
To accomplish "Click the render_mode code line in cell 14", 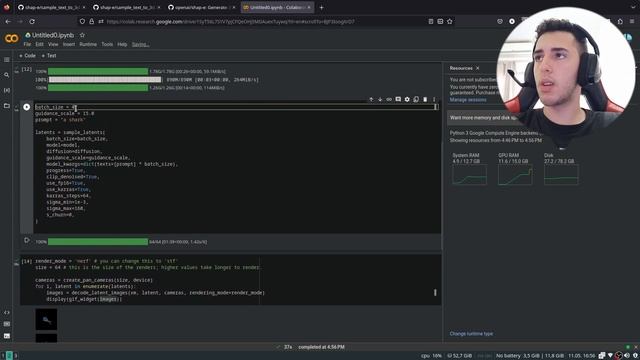I will [x=106, y=261].
